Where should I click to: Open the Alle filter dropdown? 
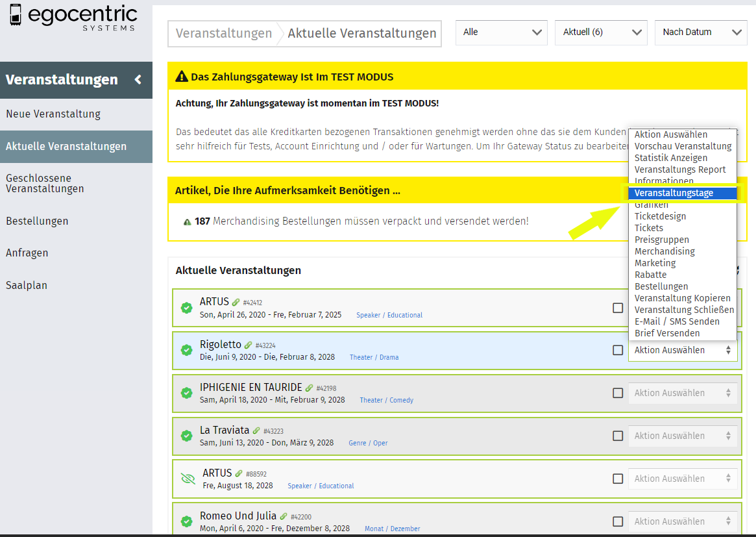pyautogui.click(x=501, y=32)
